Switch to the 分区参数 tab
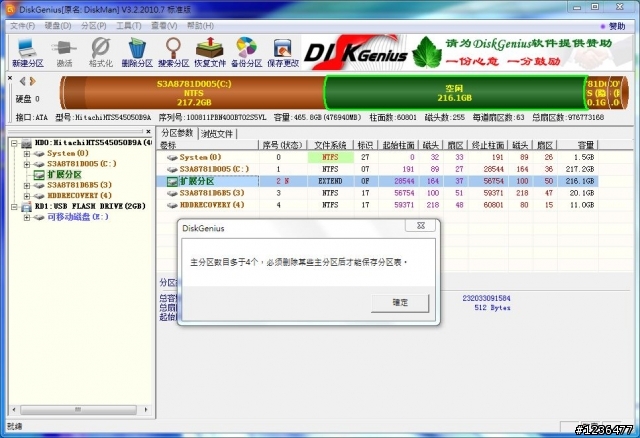The height and width of the screenshot is (438, 640). pyautogui.click(x=177, y=133)
